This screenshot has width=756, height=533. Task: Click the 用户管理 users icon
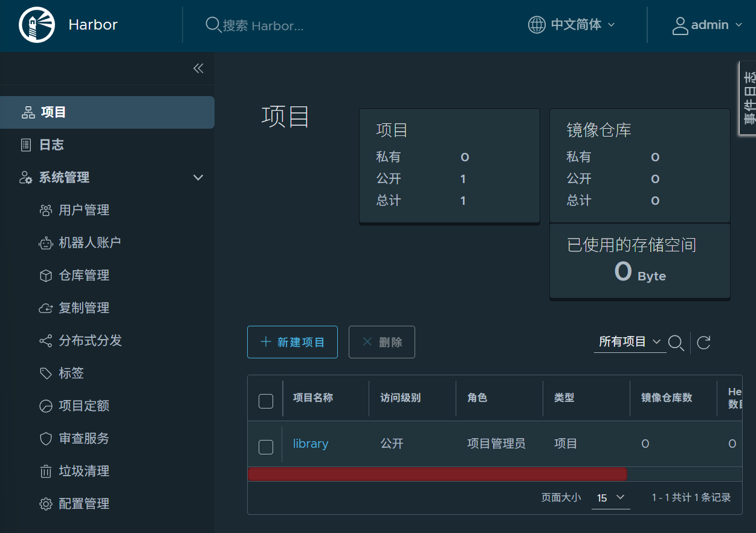(45, 210)
